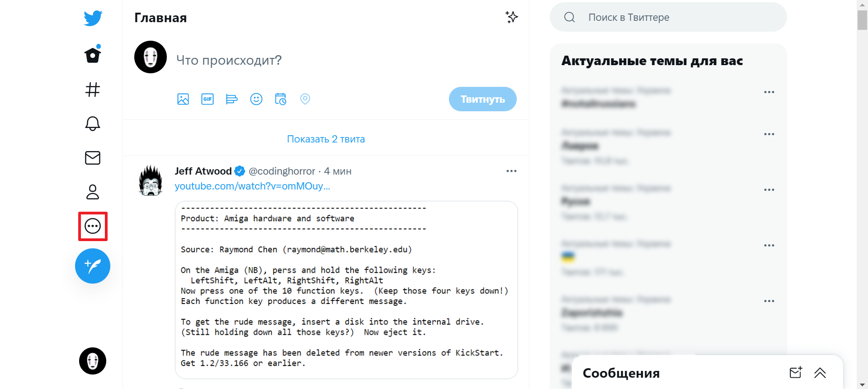Open the Profile person icon
Viewport: 868px width, 389px height.
click(x=93, y=192)
